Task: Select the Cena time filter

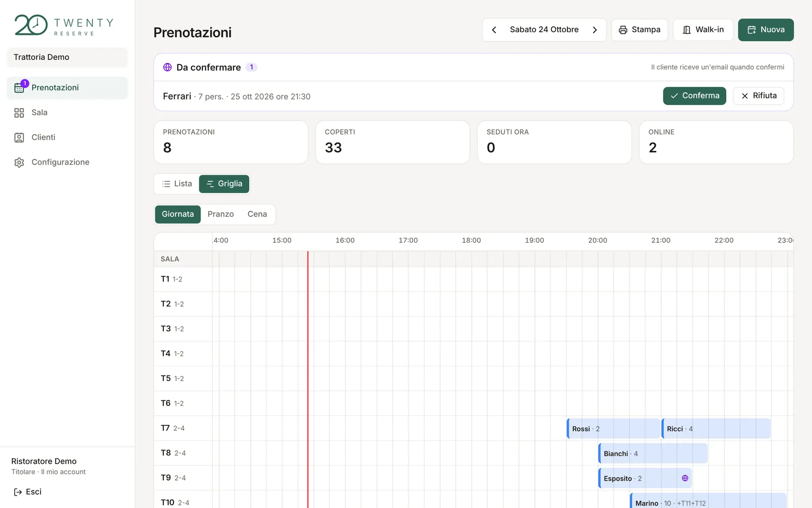Action: 257,214
